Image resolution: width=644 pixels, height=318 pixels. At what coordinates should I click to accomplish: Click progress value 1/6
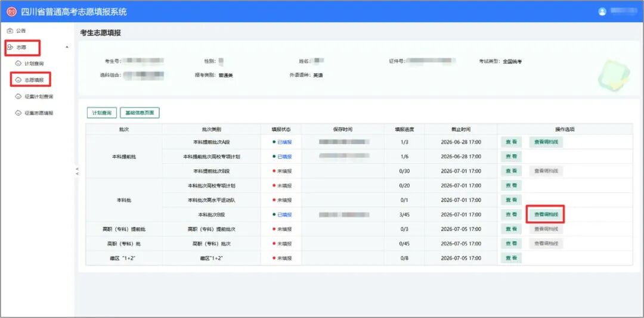point(404,157)
